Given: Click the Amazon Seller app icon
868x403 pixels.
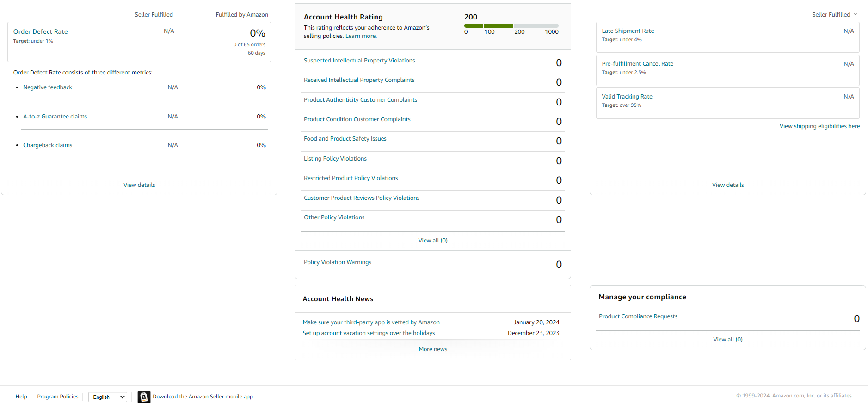Looking at the screenshot, I should pyautogui.click(x=144, y=397).
